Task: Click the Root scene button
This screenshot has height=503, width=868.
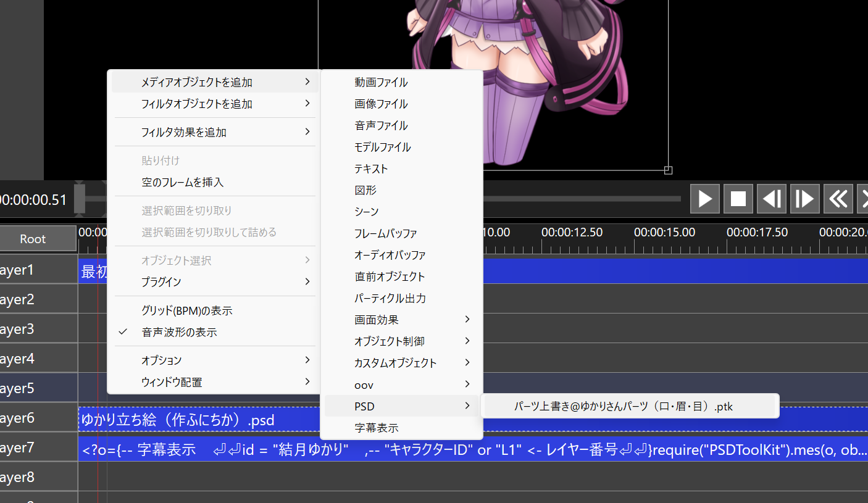Action: pyautogui.click(x=33, y=239)
